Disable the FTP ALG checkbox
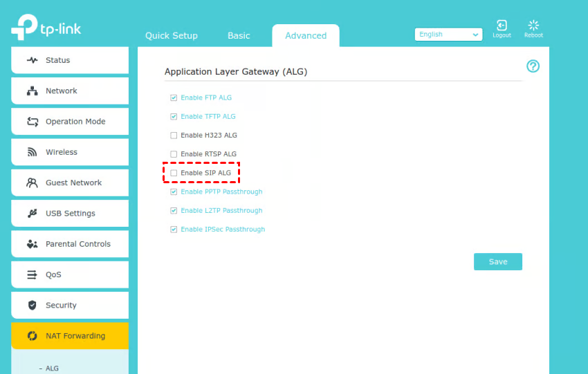 click(174, 98)
